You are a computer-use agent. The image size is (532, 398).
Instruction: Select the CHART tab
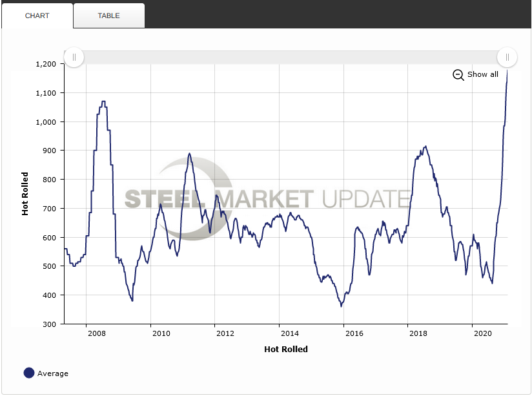[37, 16]
